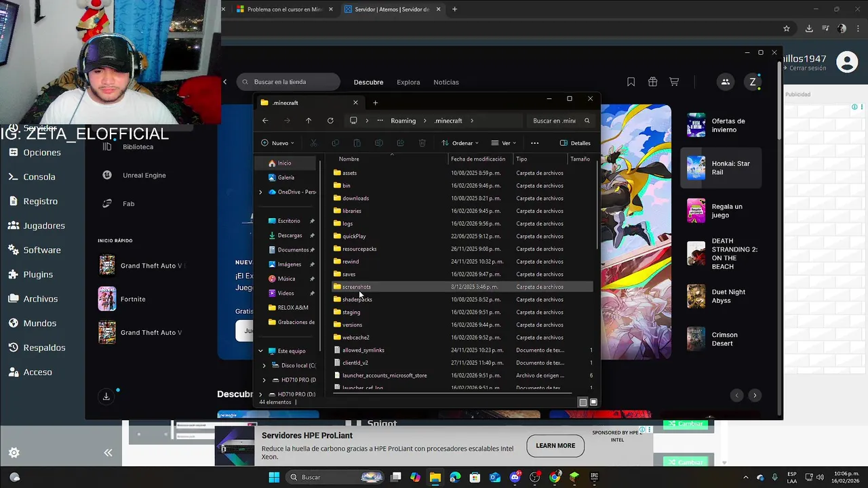Click the search magnifier in Explorer
Image resolution: width=868 pixels, height=488 pixels.
pyautogui.click(x=587, y=121)
